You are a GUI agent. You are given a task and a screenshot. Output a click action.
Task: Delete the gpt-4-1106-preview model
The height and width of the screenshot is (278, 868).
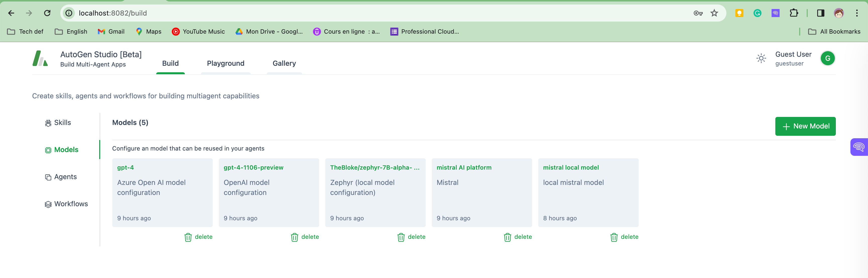point(305,237)
